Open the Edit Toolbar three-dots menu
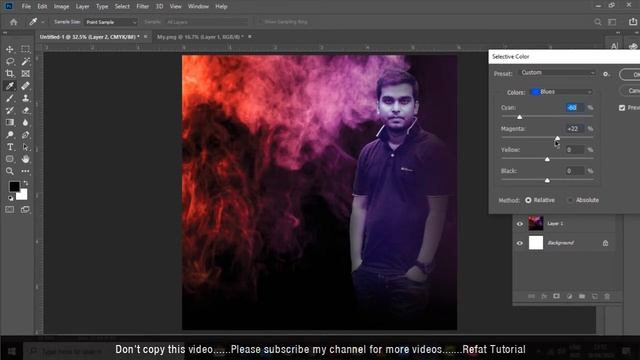Viewport: 640px width, 360px height. coord(25,171)
